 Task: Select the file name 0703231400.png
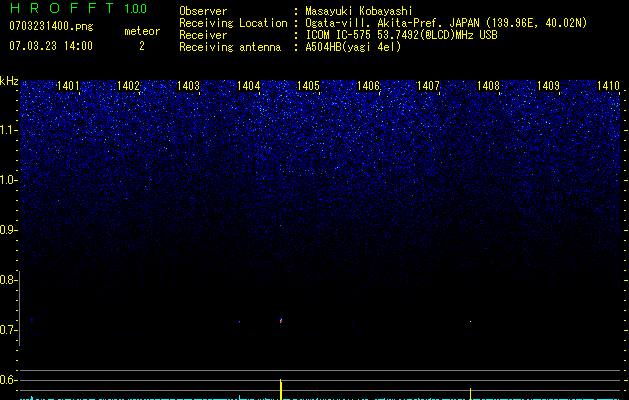[x=51, y=27]
